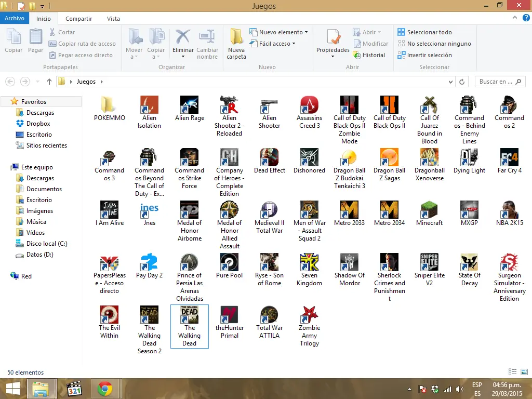Click the Nueva carpeta ribbon button
Viewport: 532px width, 399px height.
[236, 44]
